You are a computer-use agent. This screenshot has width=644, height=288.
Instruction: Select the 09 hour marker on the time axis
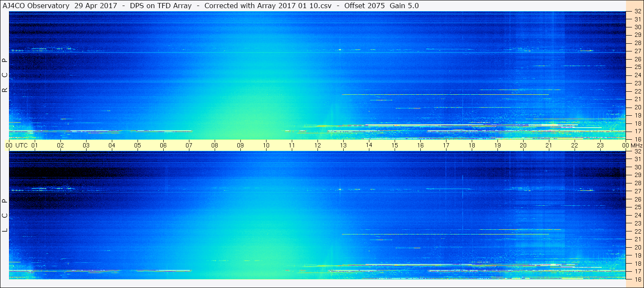240,145
